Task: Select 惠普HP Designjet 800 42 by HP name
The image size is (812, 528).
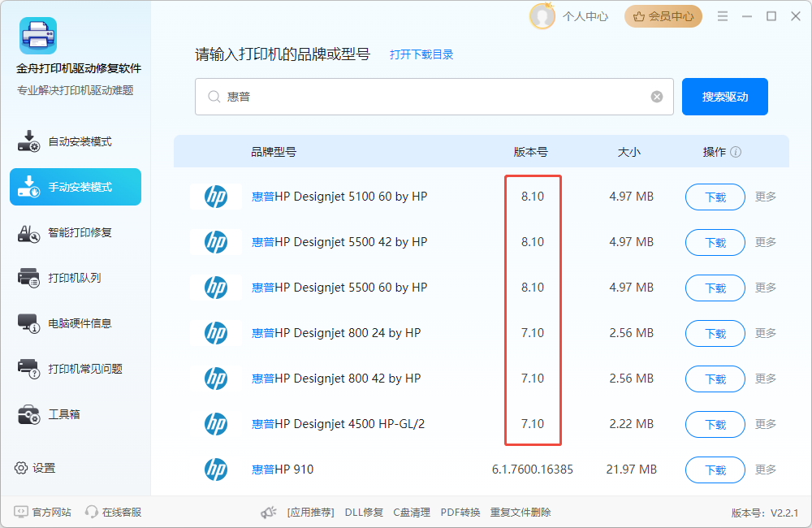Action: (336, 379)
